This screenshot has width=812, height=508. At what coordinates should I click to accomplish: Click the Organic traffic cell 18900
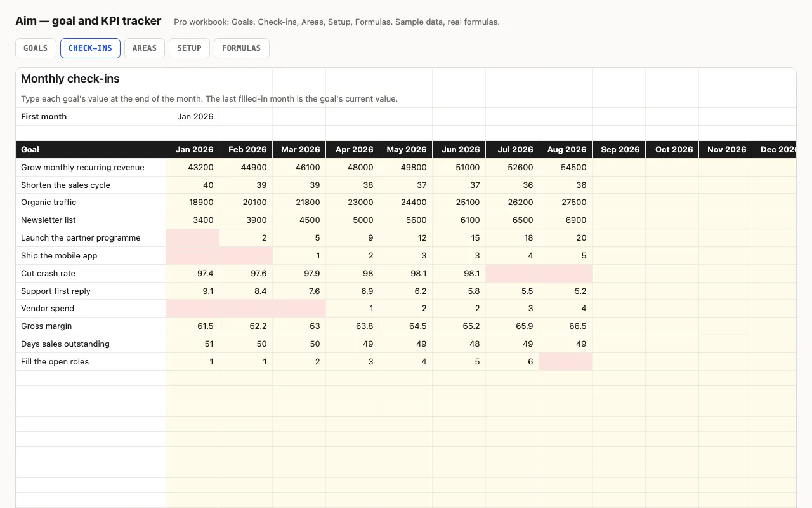click(193, 203)
